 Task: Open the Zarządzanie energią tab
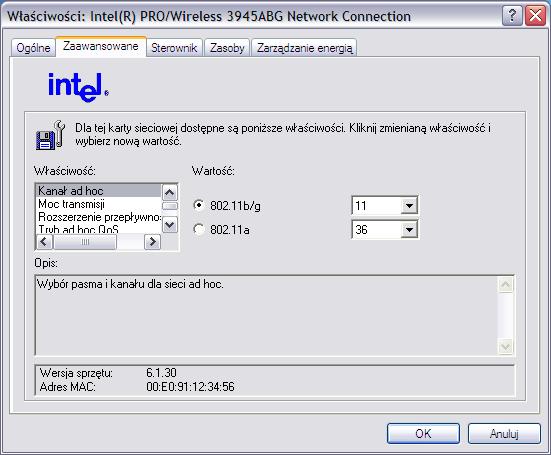[x=304, y=48]
